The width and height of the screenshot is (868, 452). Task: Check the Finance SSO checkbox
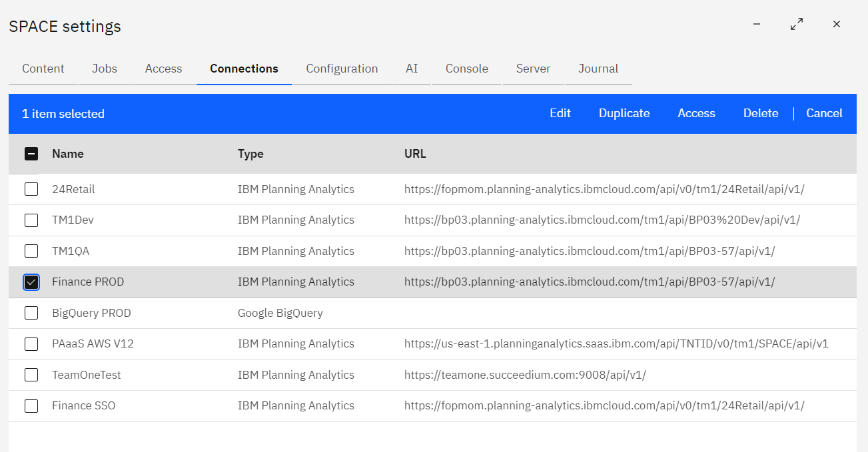[x=31, y=405]
